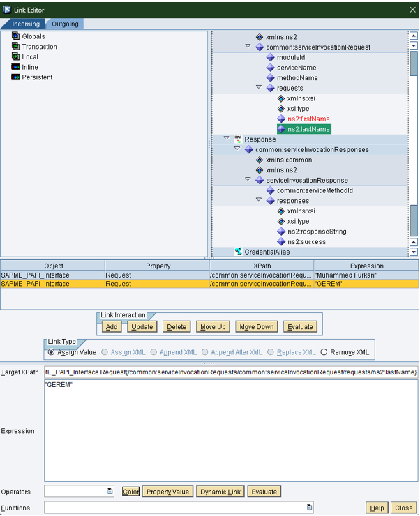Collapse the serviceInvocationResponse node
The width and height of the screenshot is (420, 516).
[x=248, y=180]
